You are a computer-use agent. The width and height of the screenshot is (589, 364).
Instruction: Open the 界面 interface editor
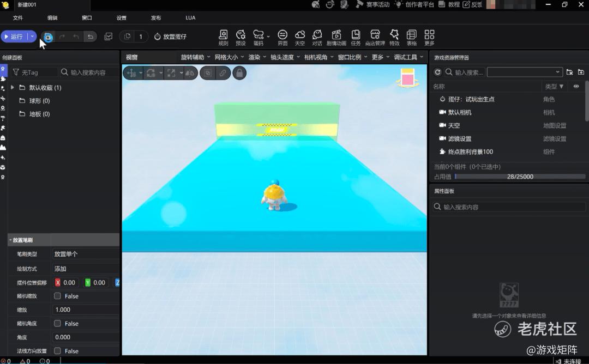pos(283,38)
